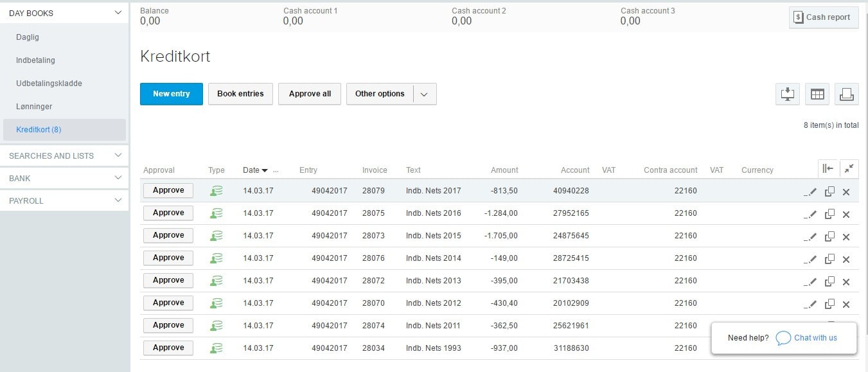
Task: Copy the Indb. Nets 2016 entry
Action: coord(829,214)
